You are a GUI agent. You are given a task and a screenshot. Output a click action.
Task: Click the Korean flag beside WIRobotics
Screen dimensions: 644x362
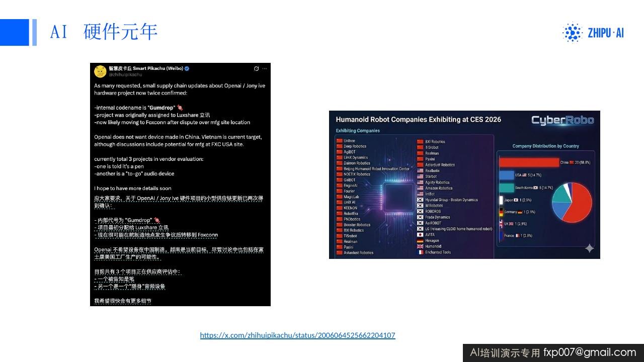pyautogui.click(x=420, y=206)
